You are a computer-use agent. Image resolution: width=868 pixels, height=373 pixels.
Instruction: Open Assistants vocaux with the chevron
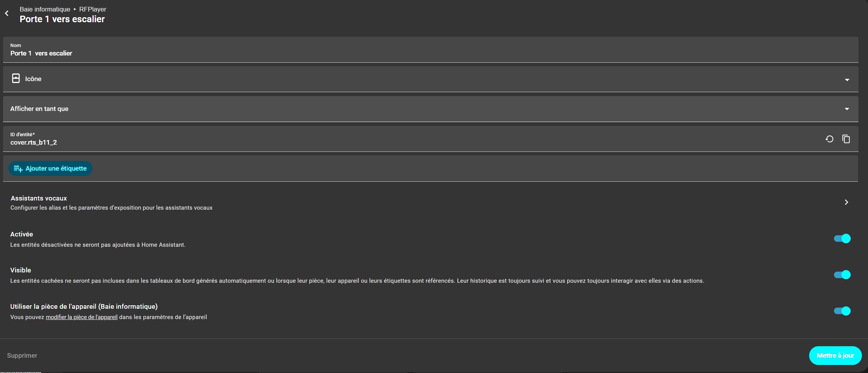click(x=846, y=202)
